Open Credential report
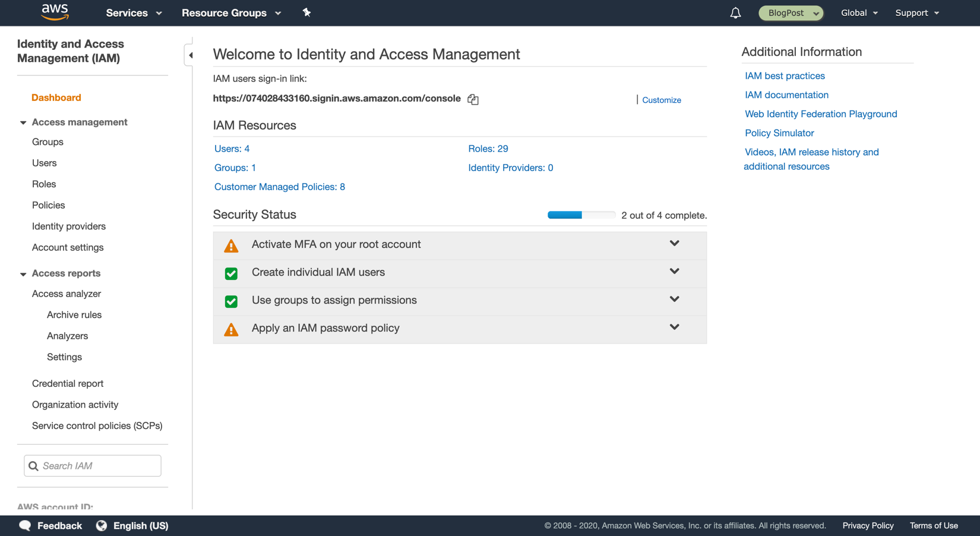 (x=68, y=384)
